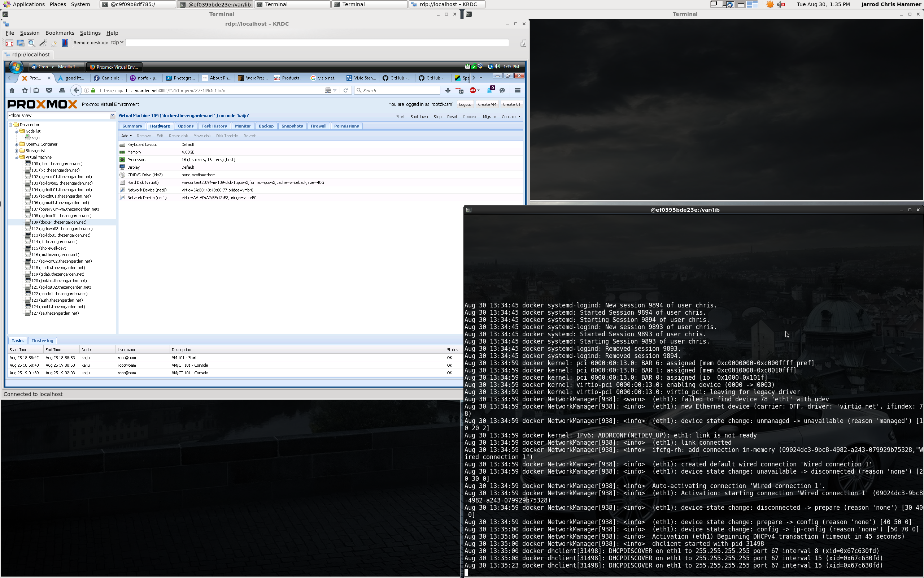The width and height of the screenshot is (924, 578).
Task: Reload the Proxmox page
Action: coord(345,91)
